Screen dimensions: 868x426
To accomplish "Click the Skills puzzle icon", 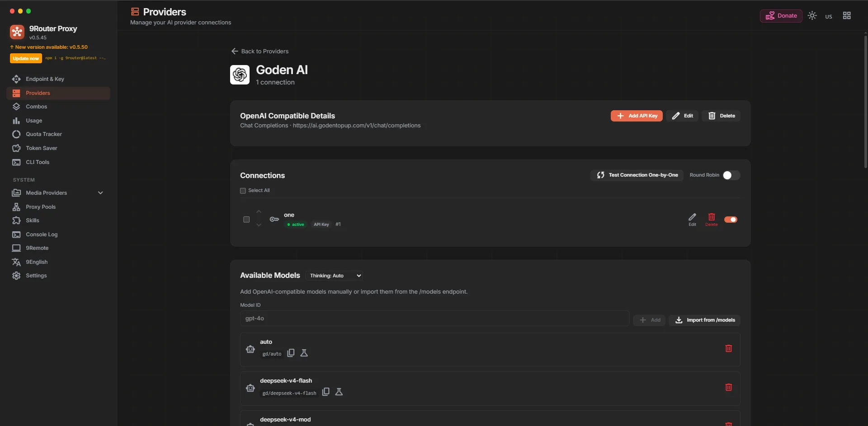I will coord(16,220).
